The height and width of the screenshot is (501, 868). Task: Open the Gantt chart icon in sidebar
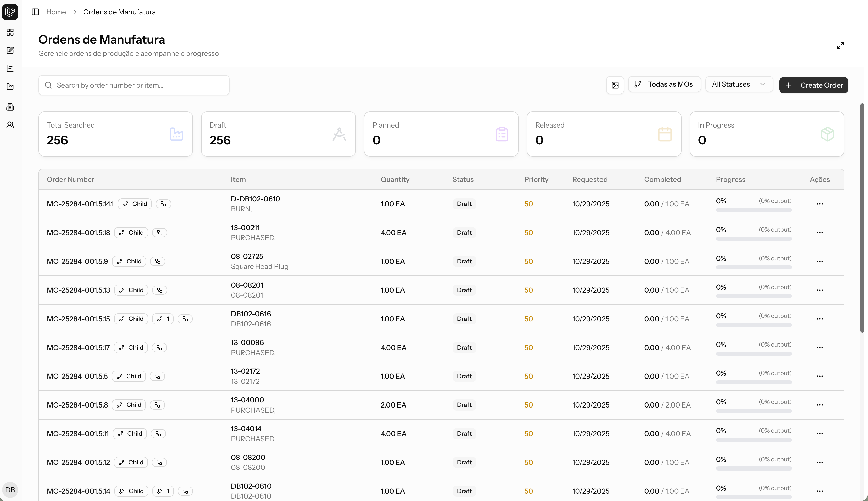pyautogui.click(x=10, y=69)
